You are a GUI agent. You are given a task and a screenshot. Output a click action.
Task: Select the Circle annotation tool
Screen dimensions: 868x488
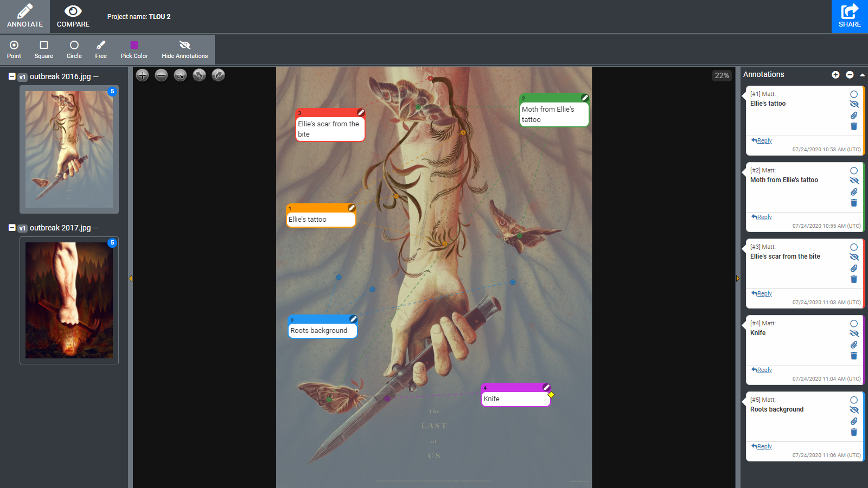(x=74, y=49)
